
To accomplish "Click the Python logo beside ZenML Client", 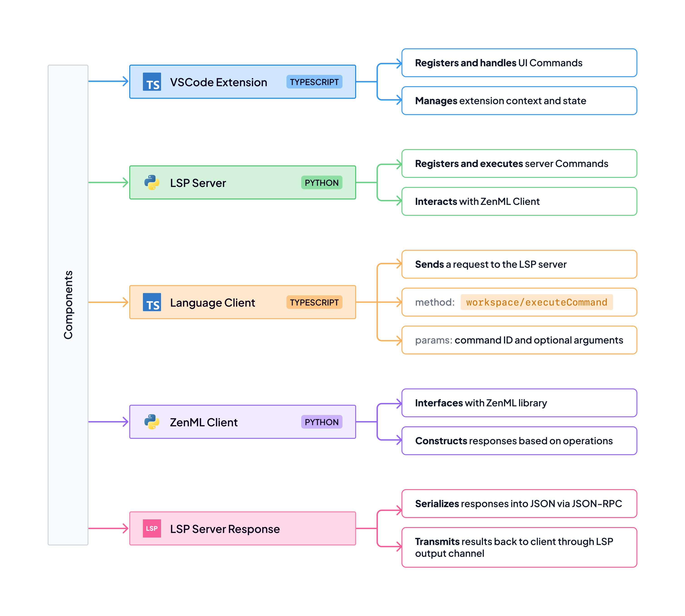I will (152, 422).
